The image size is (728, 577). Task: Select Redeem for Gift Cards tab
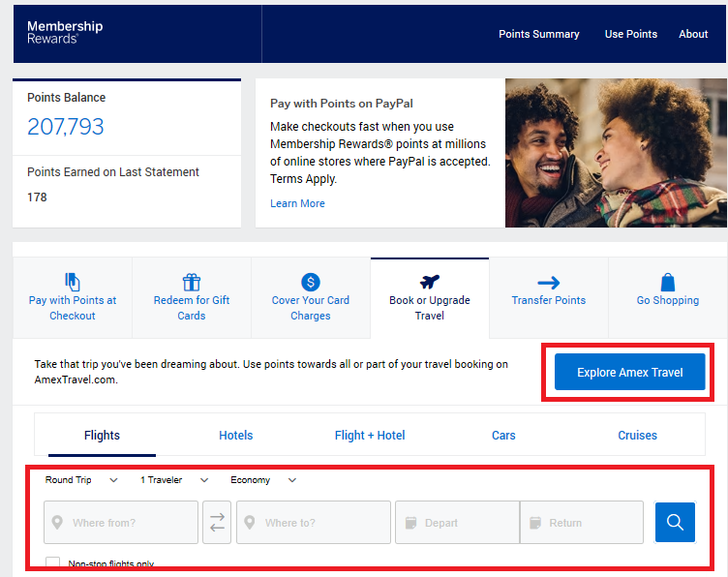click(192, 298)
